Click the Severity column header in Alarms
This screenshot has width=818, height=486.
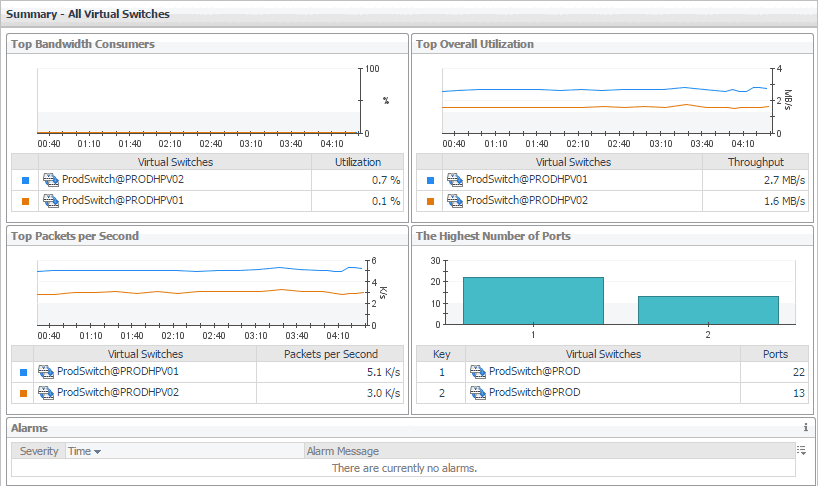39,452
